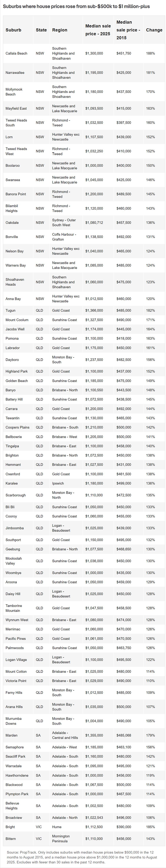The width and height of the screenshot is (166, 868).
Task: Click the Dayboro suburb name
Action: click(12, 359)
